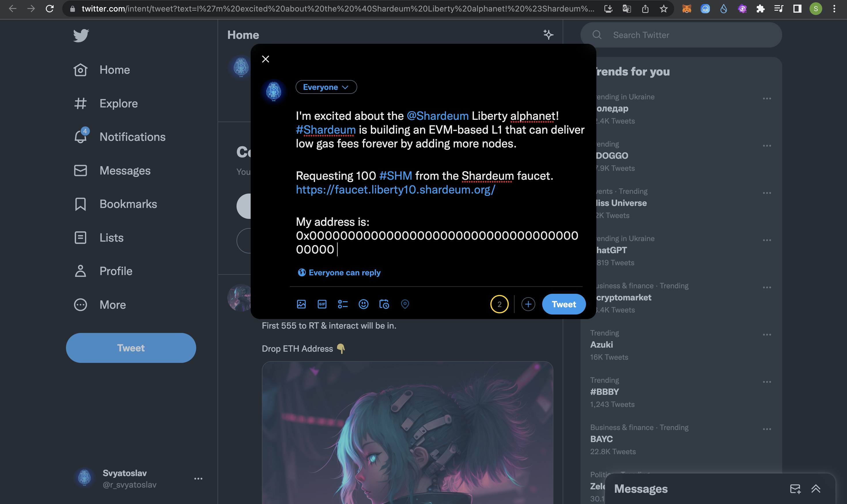Click Svyatoslav account name in sidebar

tap(125, 473)
